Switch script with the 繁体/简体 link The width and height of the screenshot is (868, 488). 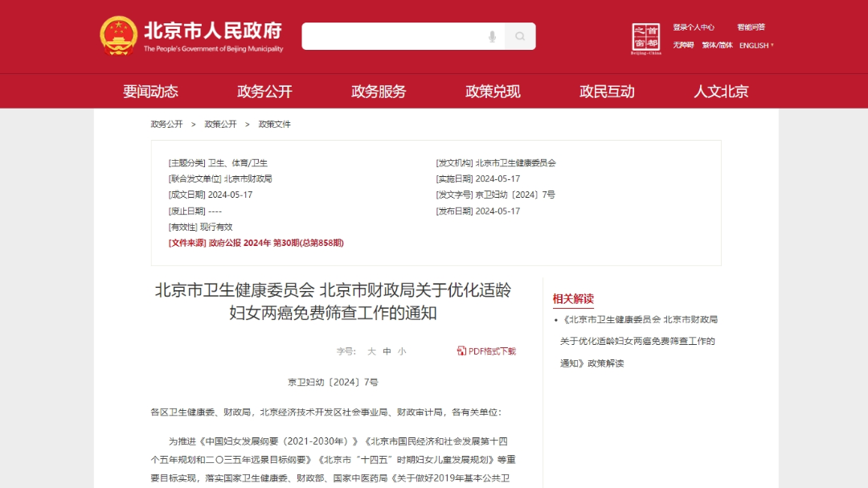(717, 45)
